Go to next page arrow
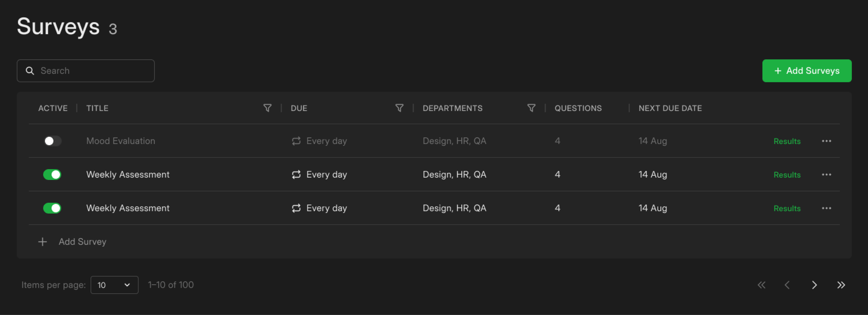Screen dimensions: 868x315 click(x=814, y=285)
